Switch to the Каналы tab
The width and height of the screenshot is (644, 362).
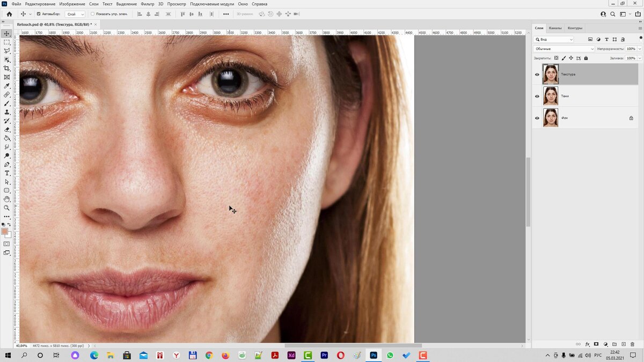tap(555, 28)
